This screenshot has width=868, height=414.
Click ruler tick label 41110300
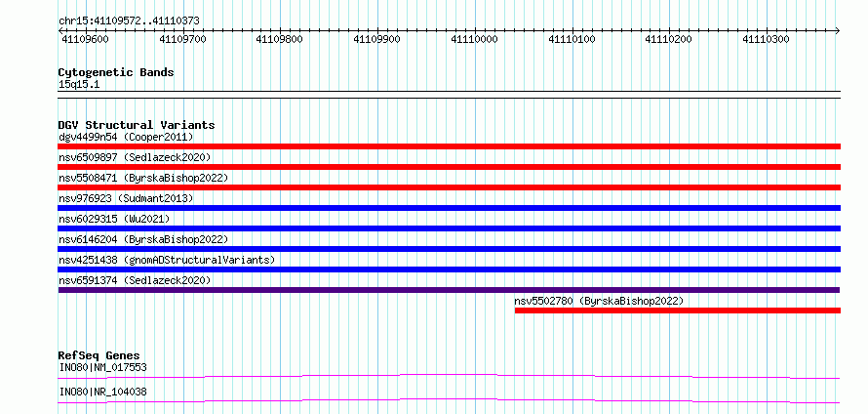click(767, 39)
